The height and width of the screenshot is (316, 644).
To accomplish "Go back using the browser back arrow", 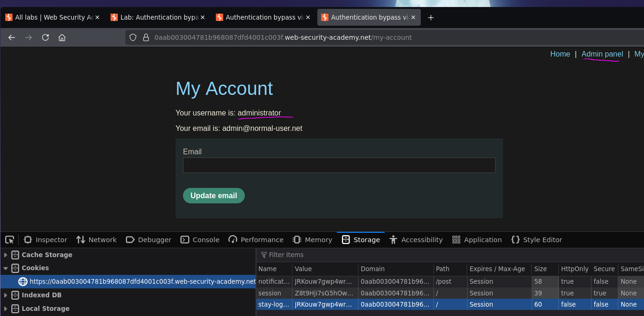I will (x=12, y=37).
